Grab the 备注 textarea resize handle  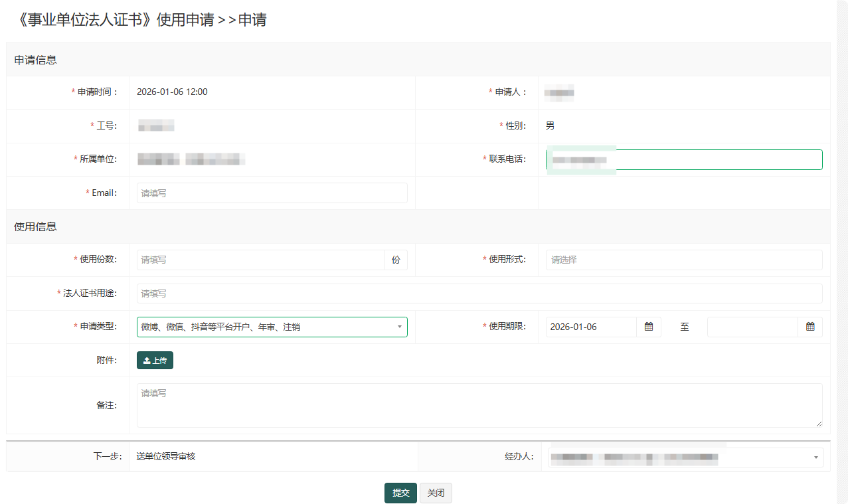pyautogui.click(x=818, y=423)
